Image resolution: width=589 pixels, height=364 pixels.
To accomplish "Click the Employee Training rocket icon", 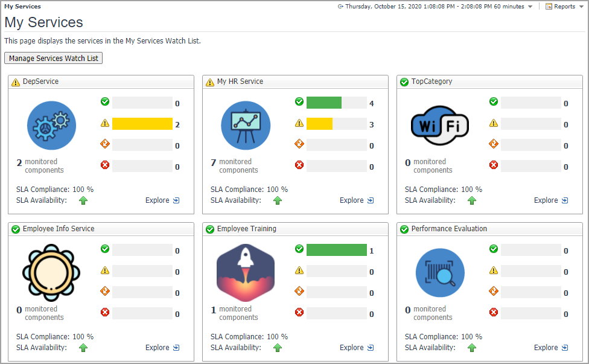I will (246, 272).
